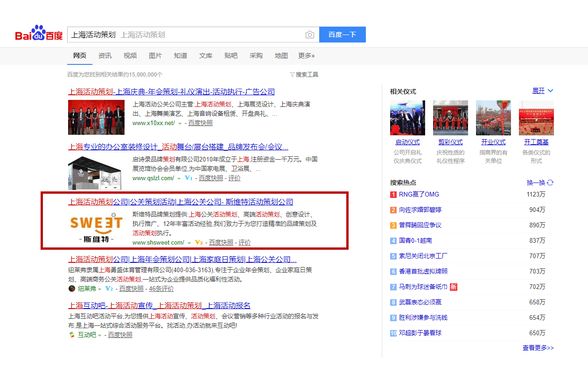Click V2 badge beside 纽莱弗
This screenshot has height=380, width=588.
point(109,289)
